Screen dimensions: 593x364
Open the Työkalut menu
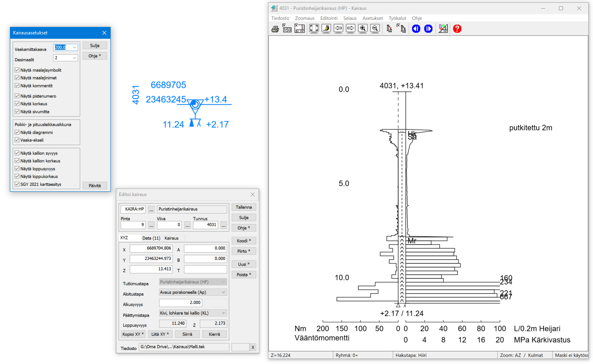click(x=397, y=18)
